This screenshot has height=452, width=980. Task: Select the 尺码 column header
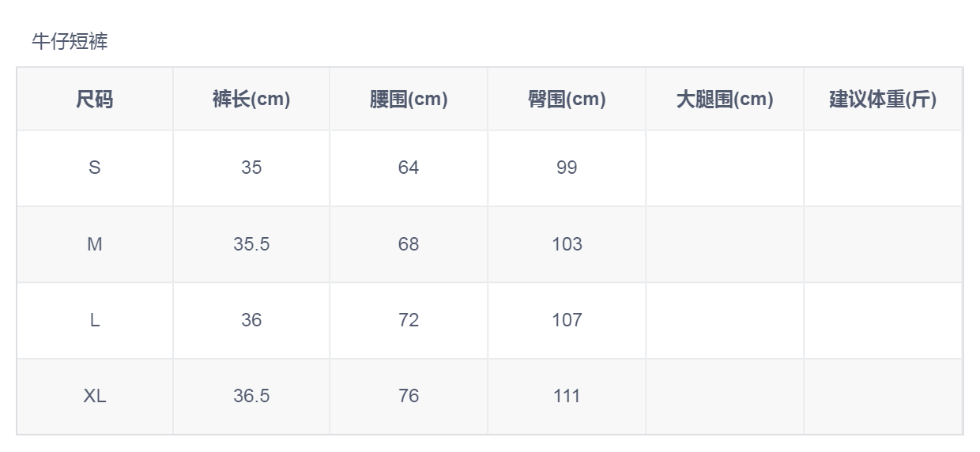click(95, 100)
